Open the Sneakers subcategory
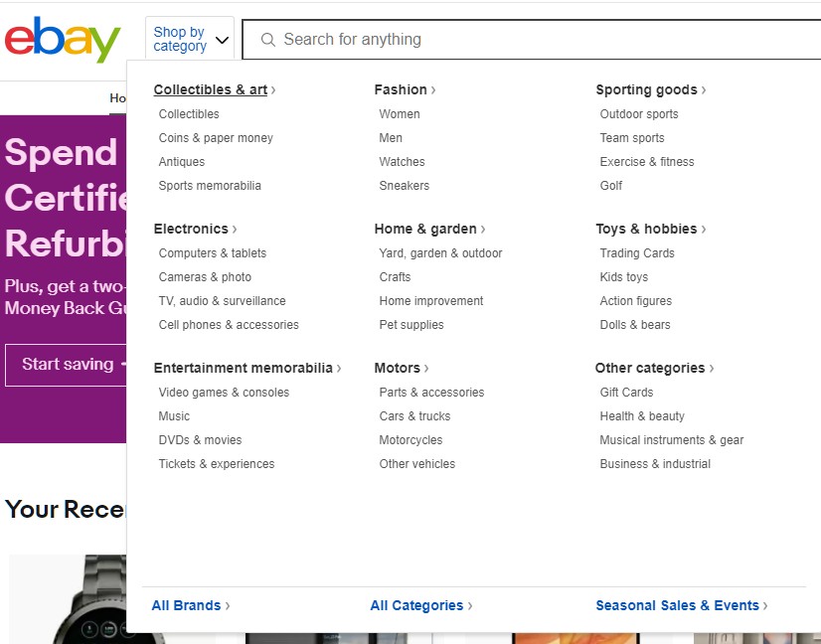 click(405, 186)
